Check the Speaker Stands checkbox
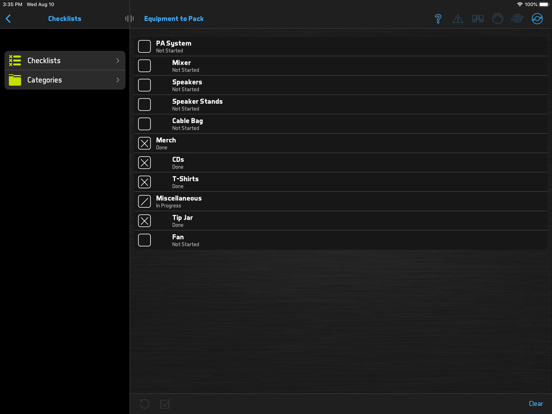This screenshot has height=414, width=552. [x=144, y=105]
